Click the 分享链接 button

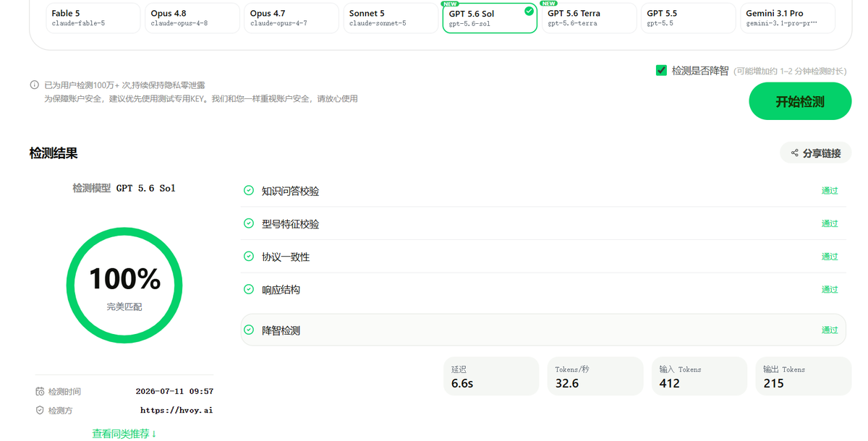click(816, 153)
